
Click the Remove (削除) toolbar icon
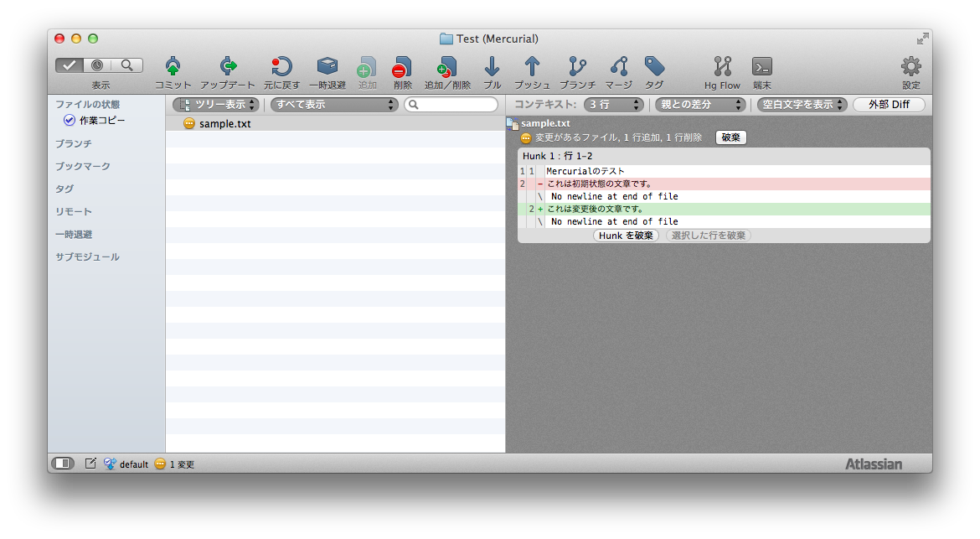pos(402,67)
